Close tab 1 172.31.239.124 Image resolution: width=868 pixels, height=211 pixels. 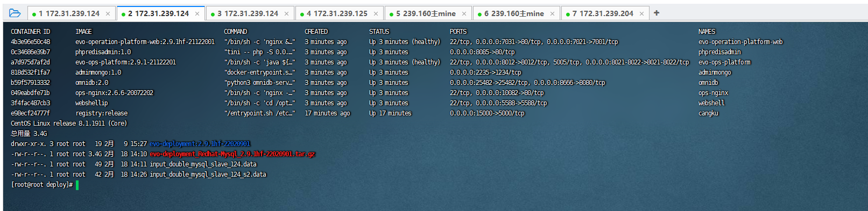[108, 13]
